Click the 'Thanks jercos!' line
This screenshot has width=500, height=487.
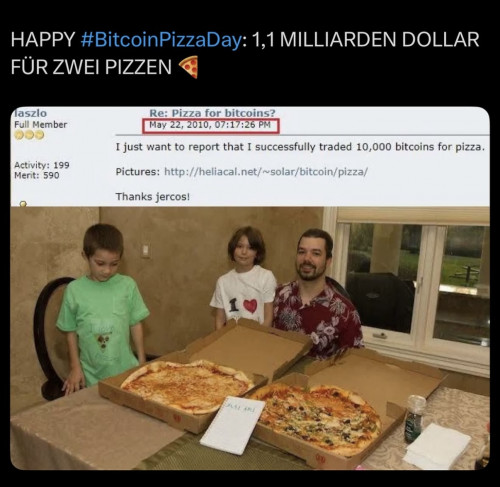pyautogui.click(x=153, y=197)
